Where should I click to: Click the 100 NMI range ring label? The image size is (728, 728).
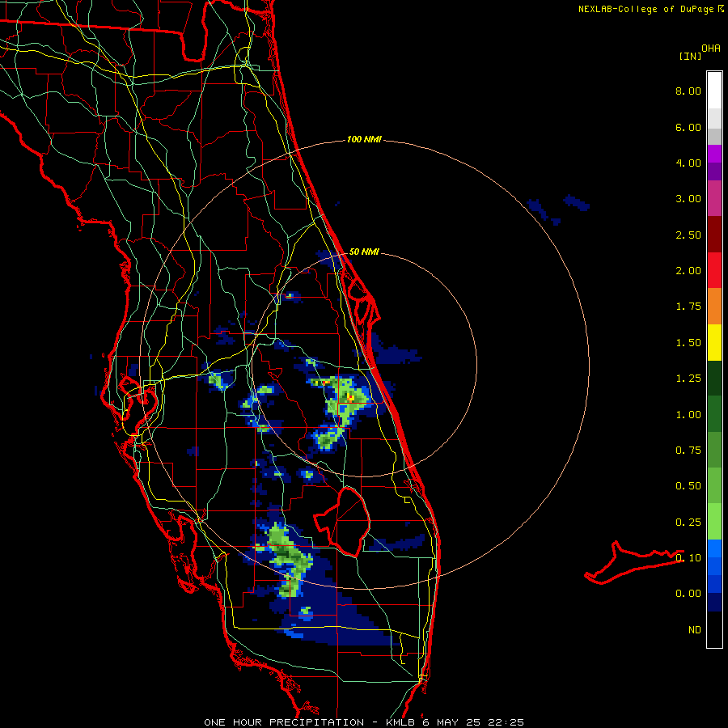[364, 139]
